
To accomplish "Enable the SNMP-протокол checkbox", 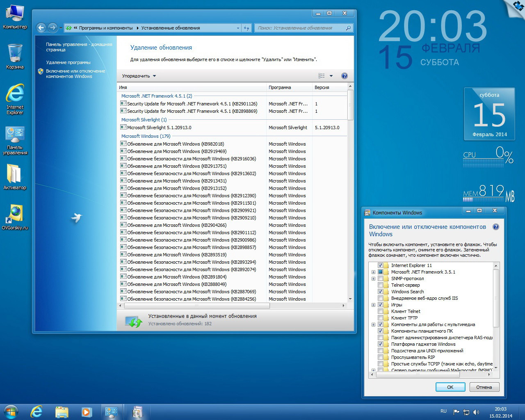I will pyautogui.click(x=380, y=278).
